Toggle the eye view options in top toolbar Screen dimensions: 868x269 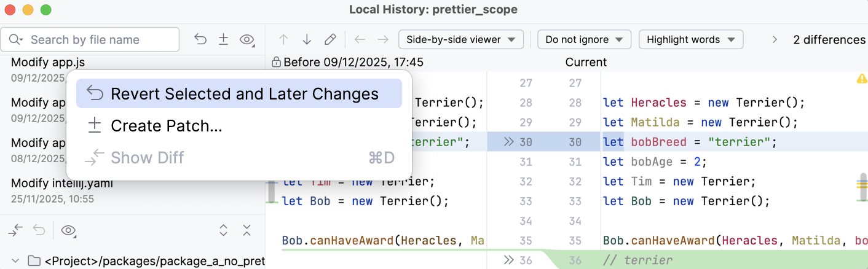pos(247,39)
